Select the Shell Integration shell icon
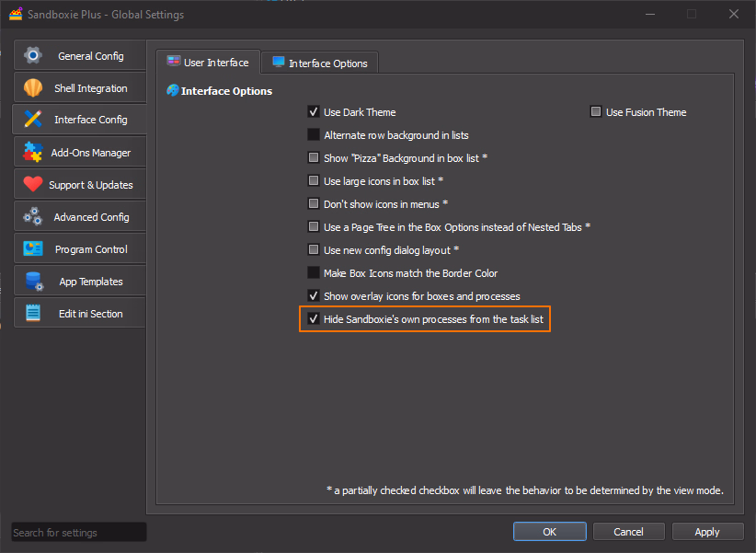The width and height of the screenshot is (756, 553). [x=33, y=87]
